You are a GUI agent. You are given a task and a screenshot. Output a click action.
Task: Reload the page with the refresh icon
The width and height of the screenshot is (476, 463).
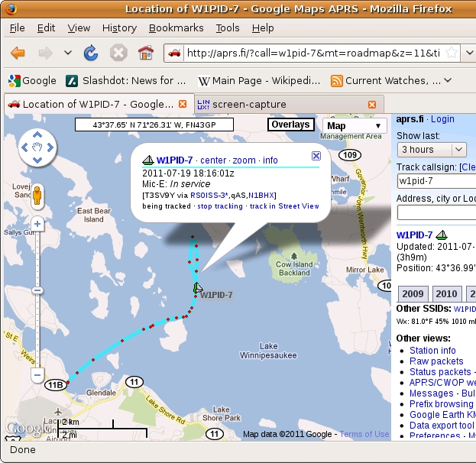click(x=91, y=53)
